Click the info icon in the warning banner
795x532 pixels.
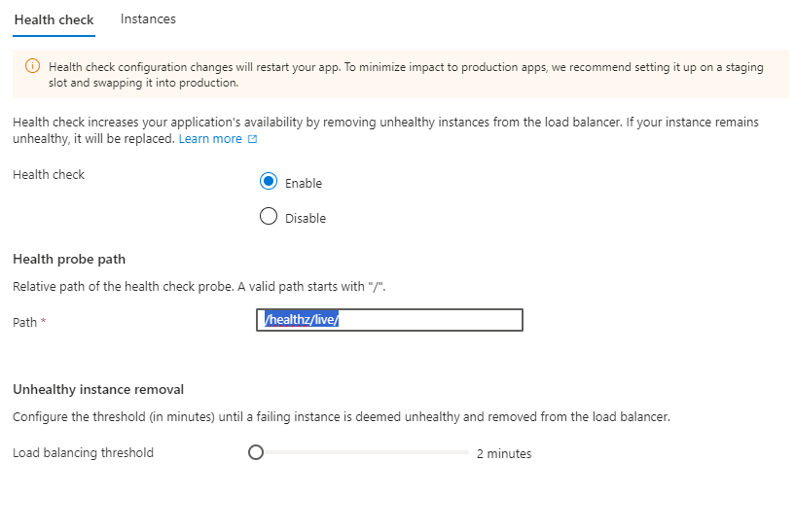pos(32,66)
